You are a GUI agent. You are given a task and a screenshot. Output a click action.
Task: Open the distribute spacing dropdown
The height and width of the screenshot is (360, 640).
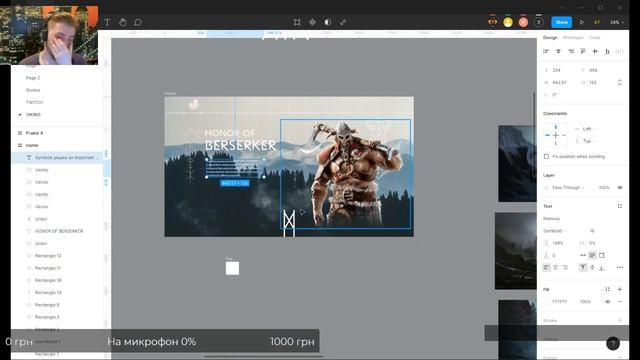pyautogui.click(x=620, y=51)
